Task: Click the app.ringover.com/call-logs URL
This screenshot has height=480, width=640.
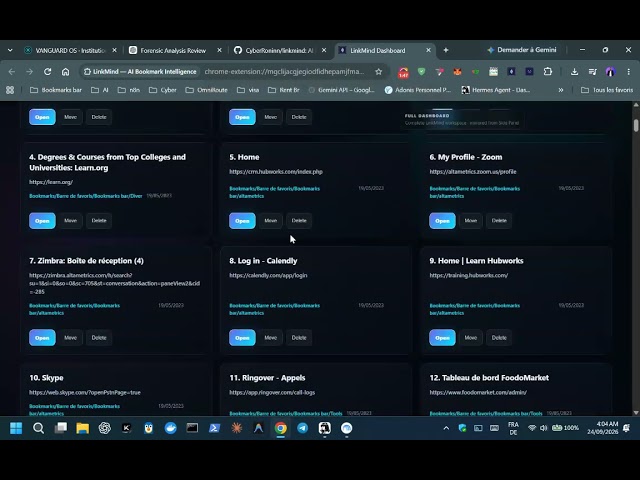Action: pyautogui.click(x=272, y=393)
